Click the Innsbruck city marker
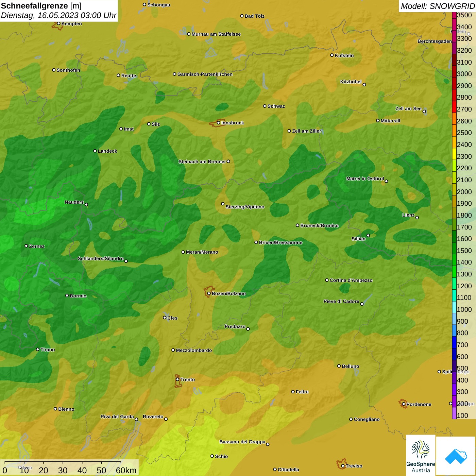 point(219,123)
